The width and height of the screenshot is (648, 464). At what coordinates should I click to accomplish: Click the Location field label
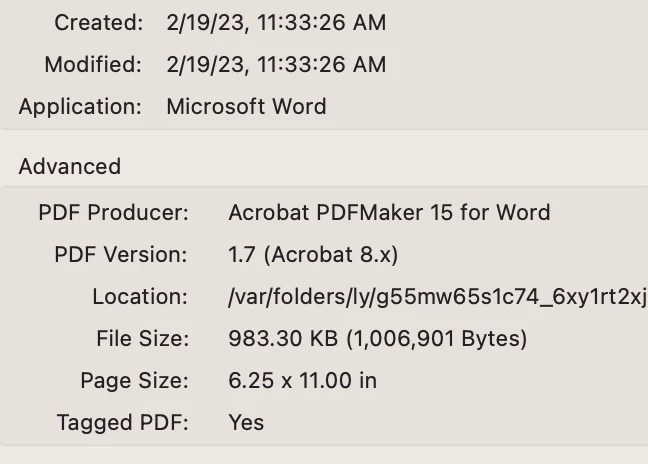coord(139,297)
